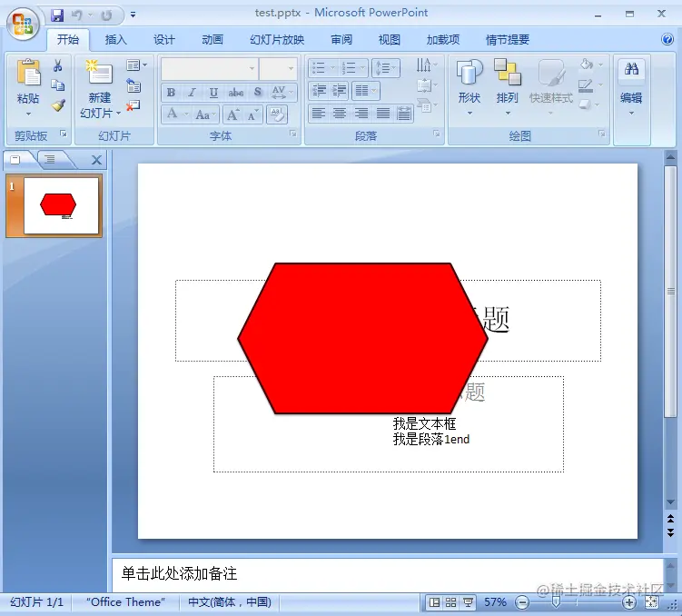682x616 pixels.
Task: Select the red hexagon shape
Action: click(x=362, y=338)
